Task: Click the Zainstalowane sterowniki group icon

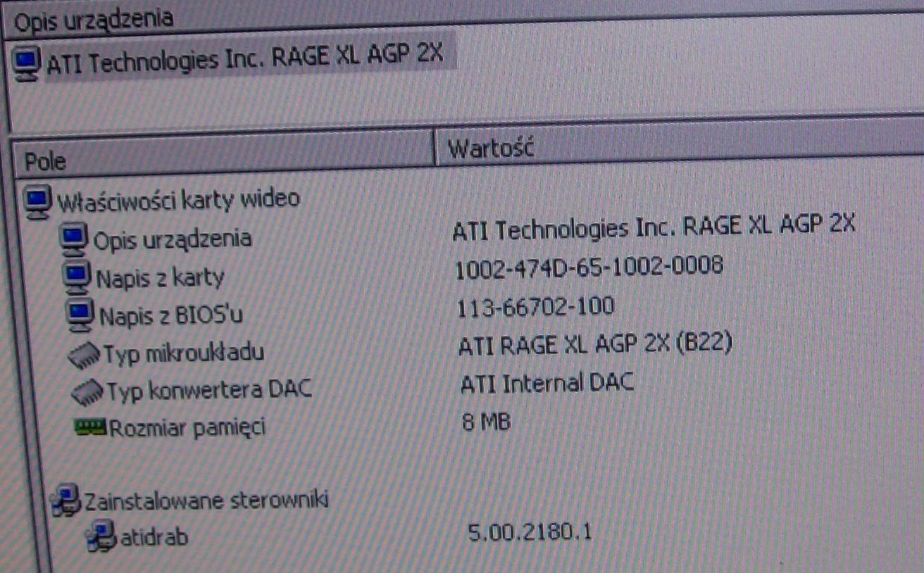Action: (x=67, y=499)
